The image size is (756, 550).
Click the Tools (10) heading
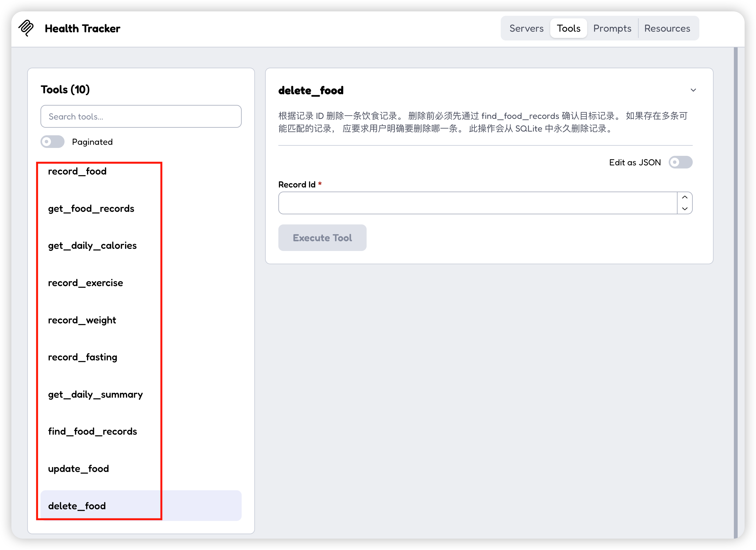pos(65,89)
